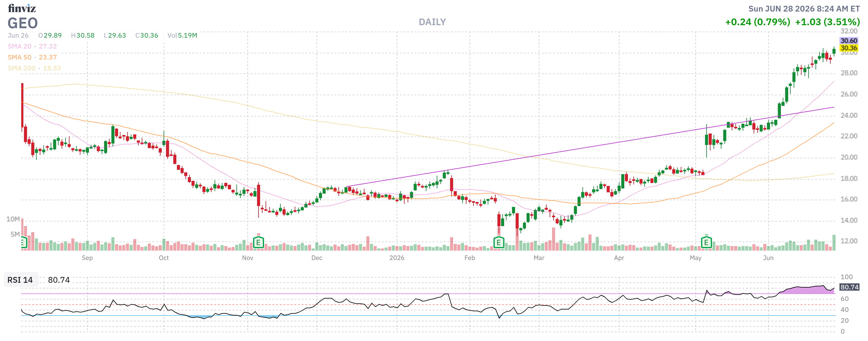Click the 20.00 price axis label

coord(849,157)
